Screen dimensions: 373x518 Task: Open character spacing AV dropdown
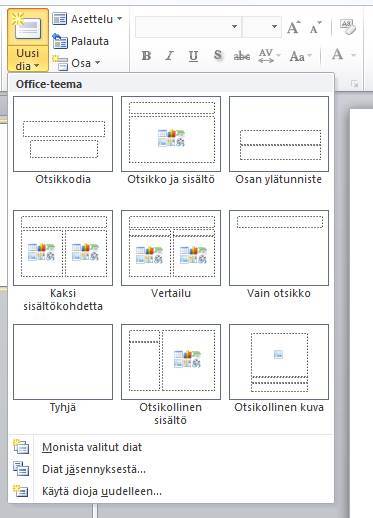(x=269, y=56)
